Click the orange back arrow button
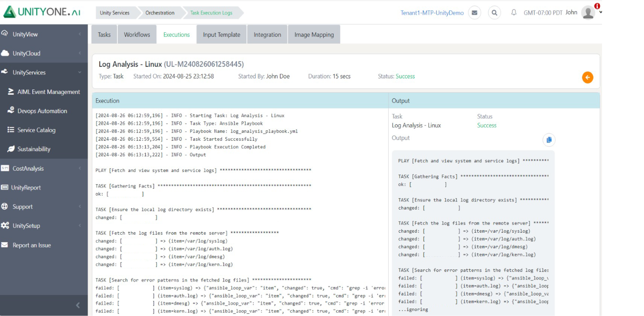The image size is (644, 316). coord(587,77)
